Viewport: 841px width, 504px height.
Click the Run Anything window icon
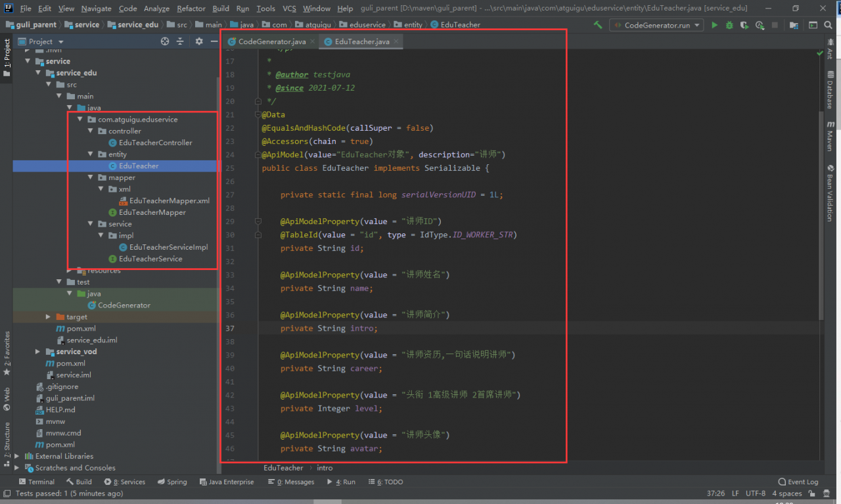[x=813, y=25]
